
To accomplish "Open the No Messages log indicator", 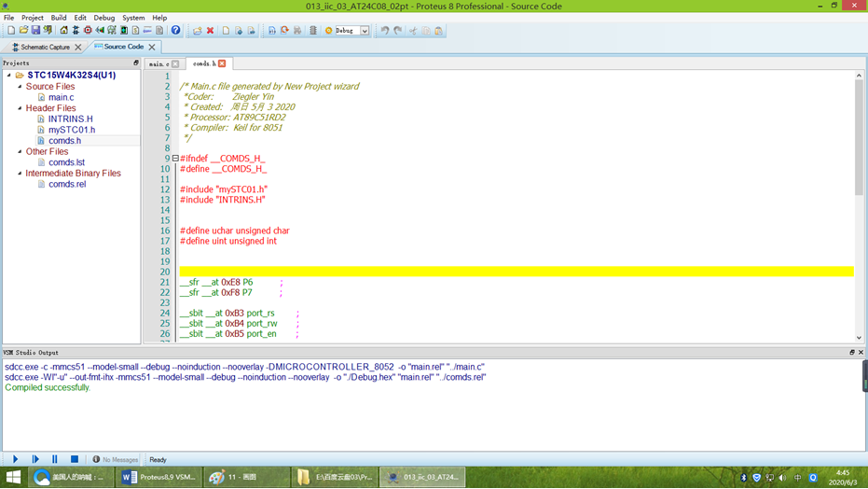I will pyautogui.click(x=116, y=460).
